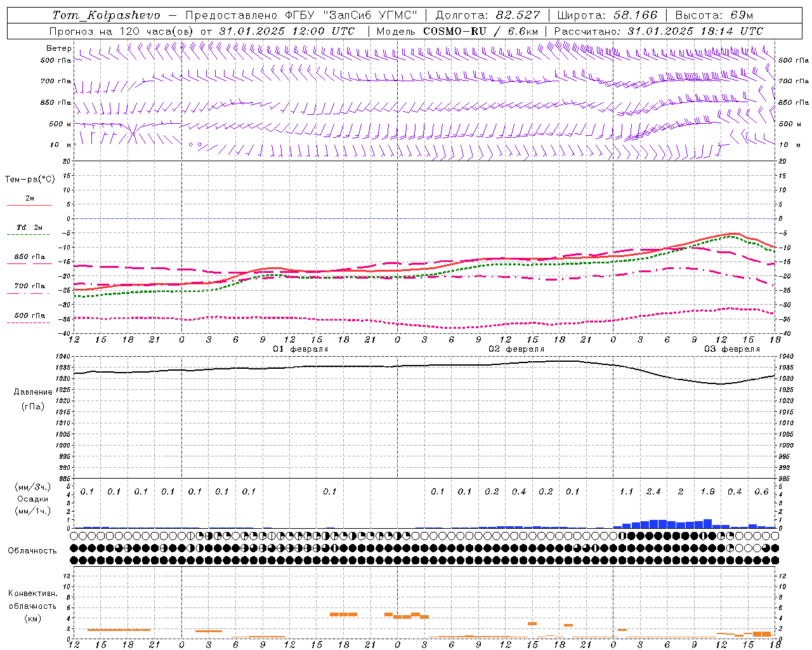Click the 'Высота: 69м' elevation text
Image resolution: width=812 pixels, height=650 pixels.
click(714, 15)
